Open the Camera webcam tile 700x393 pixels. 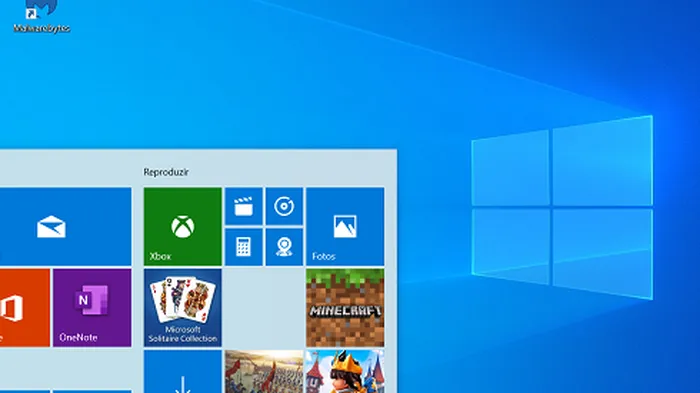tap(284, 247)
